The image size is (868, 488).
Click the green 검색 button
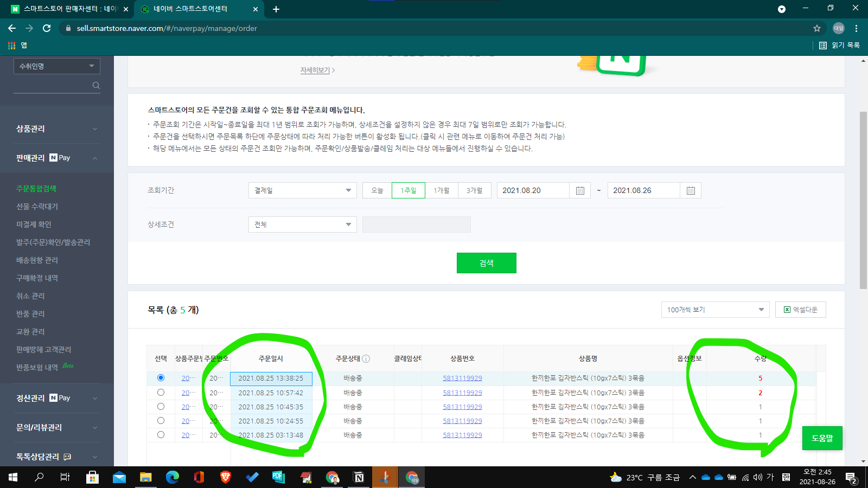pos(487,263)
